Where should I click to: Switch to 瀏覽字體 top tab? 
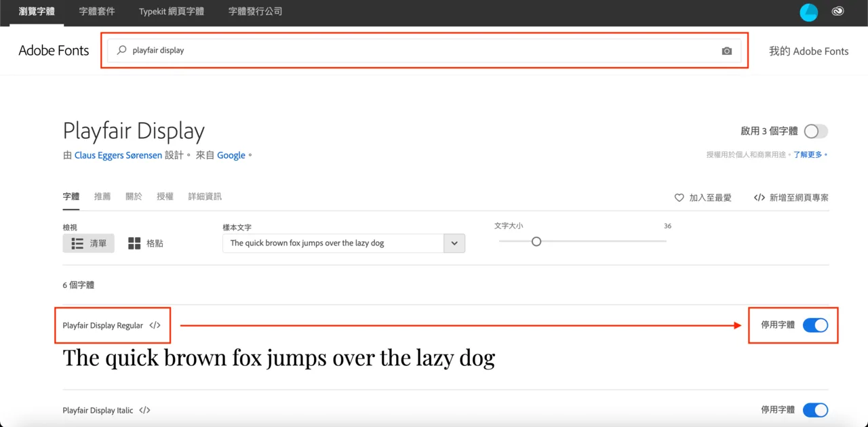(x=37, y=12)
